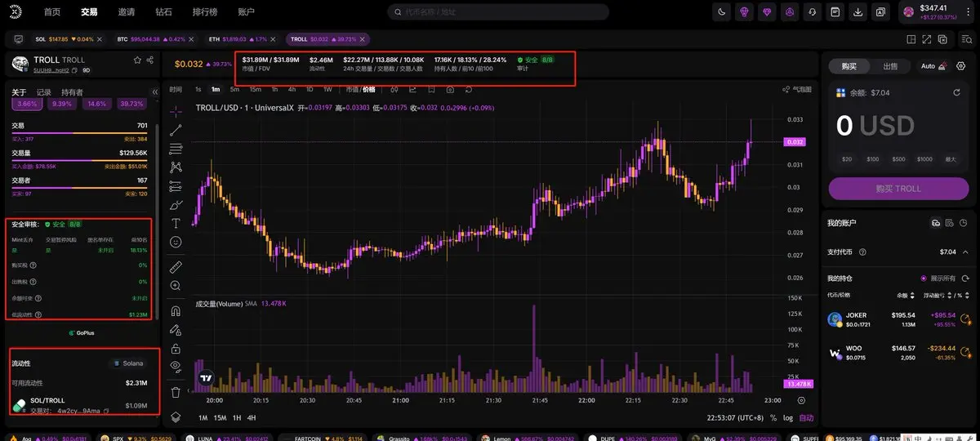This screenshot has height=441, width=980.
Task: Open the chart screenshot camera icon
Action: 450,90
